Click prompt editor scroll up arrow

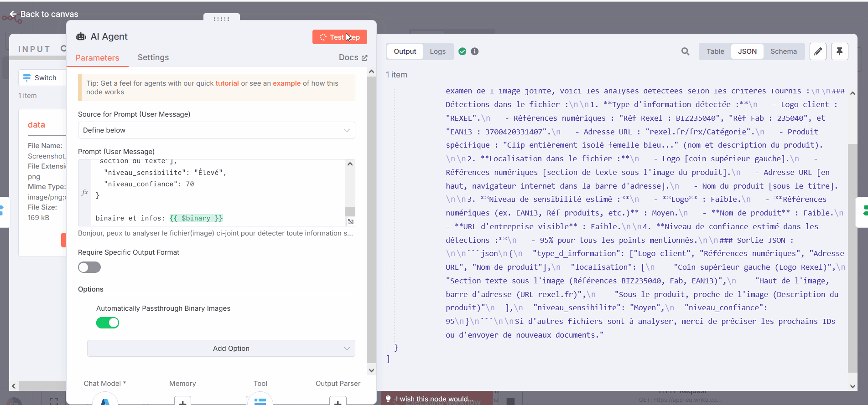click(x=350, y=164)
